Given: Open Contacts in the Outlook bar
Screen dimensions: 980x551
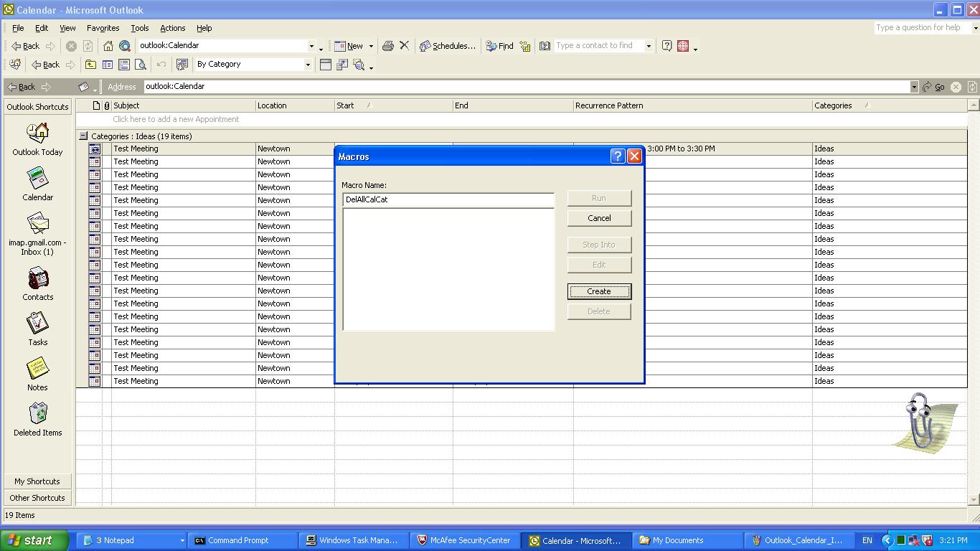Looking at the screenshot, I should pos(37,284).
